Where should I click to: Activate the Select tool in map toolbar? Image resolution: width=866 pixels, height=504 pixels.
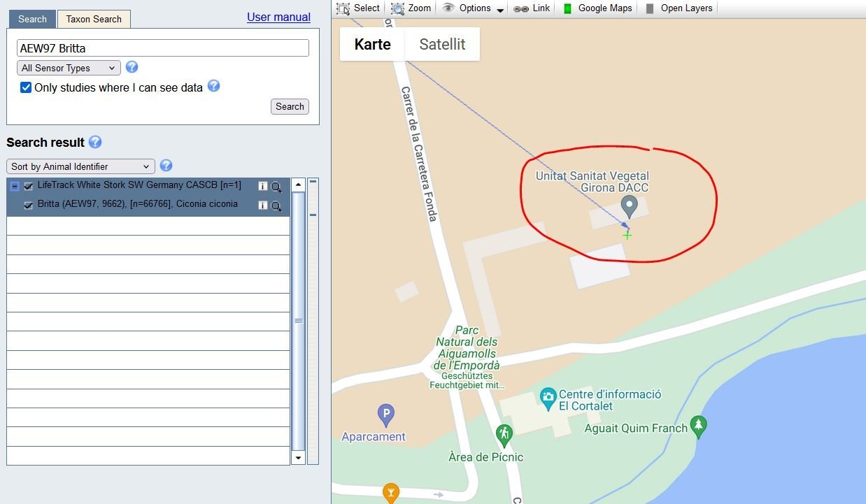[x=358, y=8]
